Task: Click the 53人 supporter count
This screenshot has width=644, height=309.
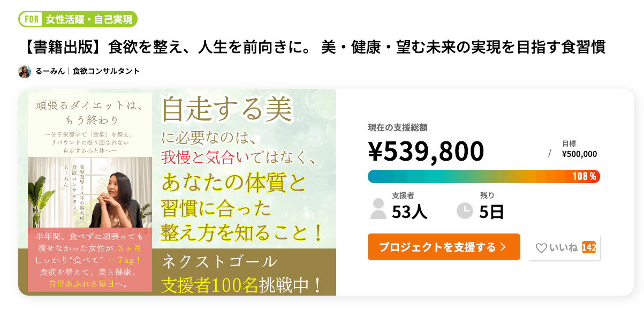Action: pyautogui.click(x=410, y=212)
